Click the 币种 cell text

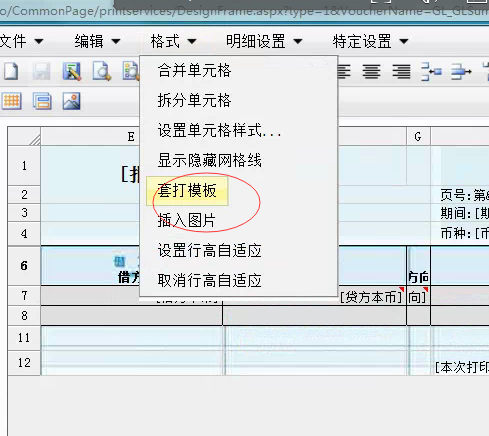[464, 233]
